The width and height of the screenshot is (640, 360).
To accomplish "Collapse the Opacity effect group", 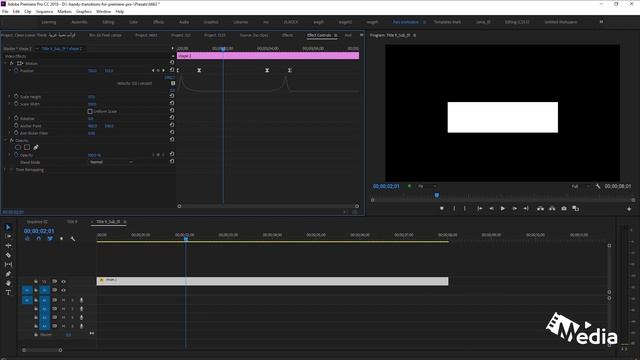I will [5, 140].
